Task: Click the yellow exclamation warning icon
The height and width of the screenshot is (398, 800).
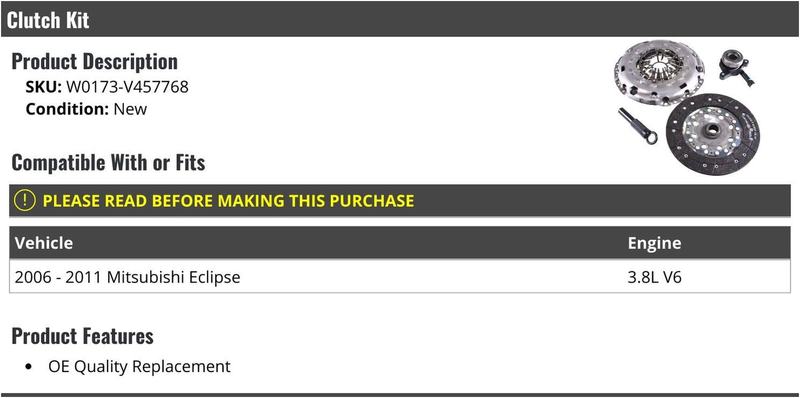Action: pos(24,201)
